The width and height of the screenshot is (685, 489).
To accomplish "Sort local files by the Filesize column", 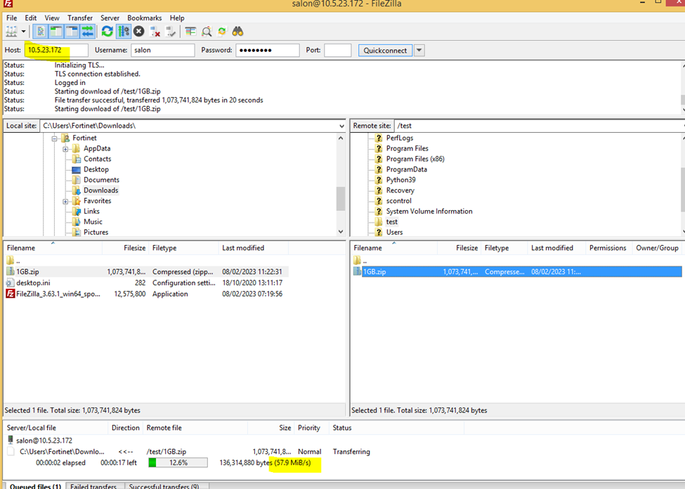I will click(x=126, y=248).
